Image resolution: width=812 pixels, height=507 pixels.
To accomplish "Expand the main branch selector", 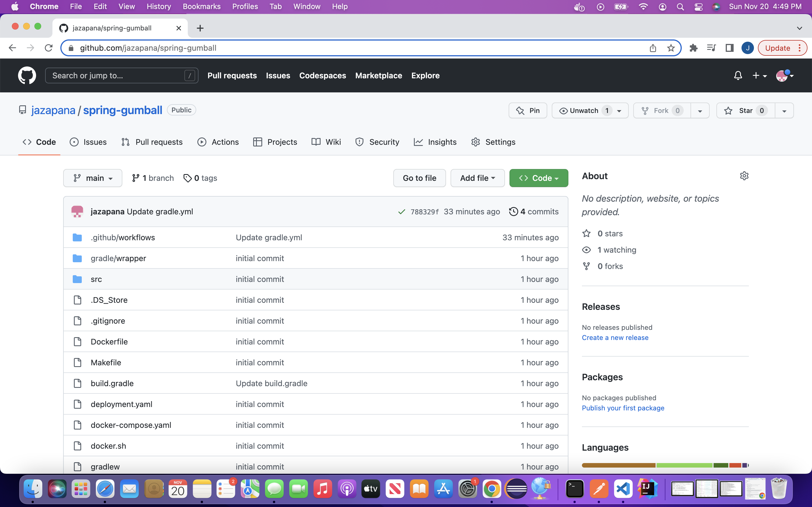I will pos(92,178).
